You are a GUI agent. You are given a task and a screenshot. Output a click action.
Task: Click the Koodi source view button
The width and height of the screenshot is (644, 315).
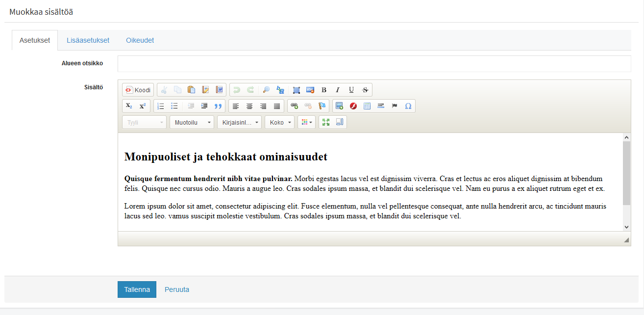(x=138, y=90)
